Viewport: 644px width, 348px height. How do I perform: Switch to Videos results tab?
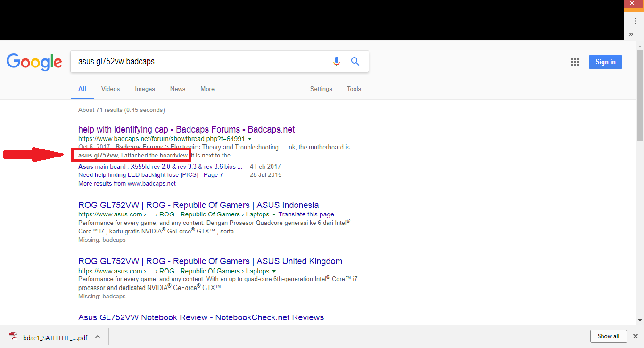(x=110, y=89)
